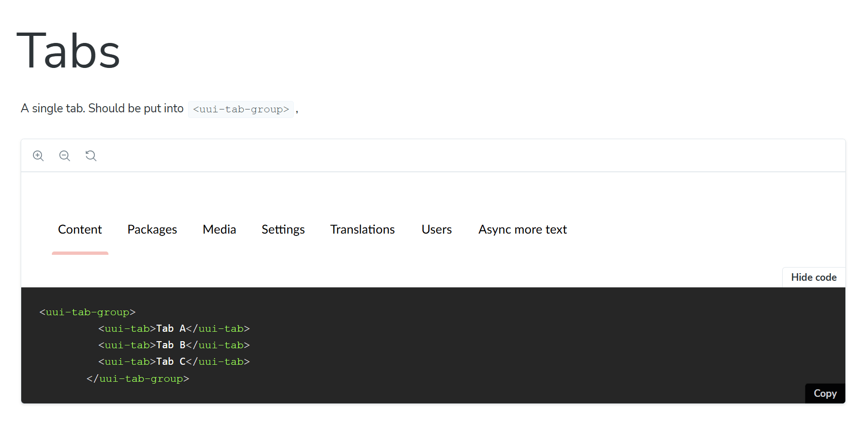Click the Tab B code line
This screenshot has height=428, width=868.
point(174,345)
